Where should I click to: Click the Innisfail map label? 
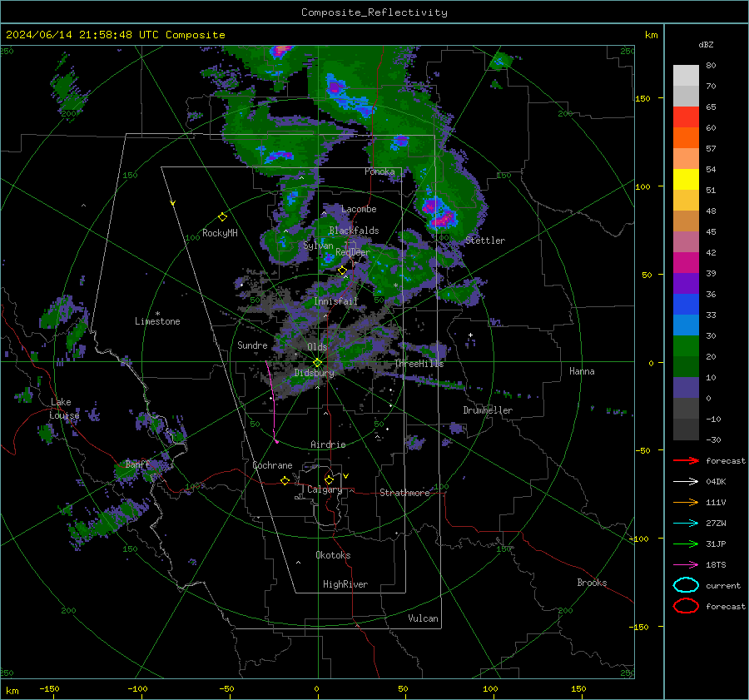pos(336,301)
